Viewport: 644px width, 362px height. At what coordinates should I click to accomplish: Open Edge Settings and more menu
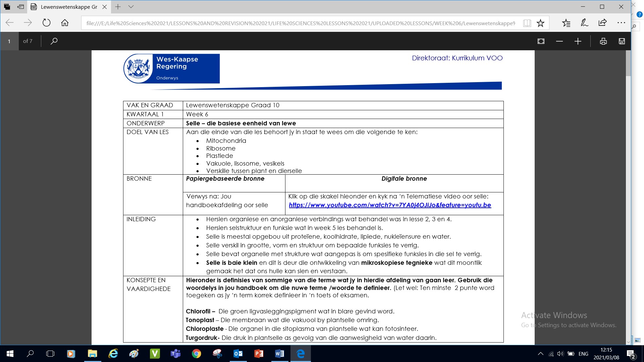pyautogui.click(x=621, y=23)
